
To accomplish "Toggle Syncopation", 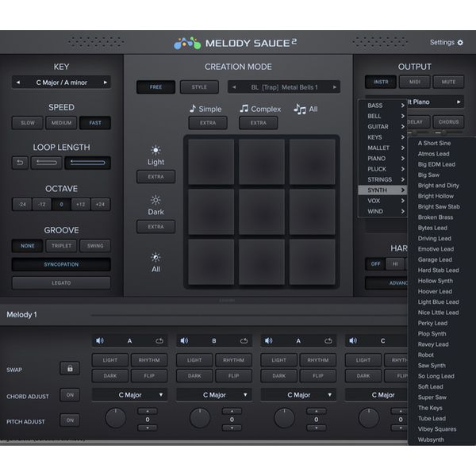I will [x=61, y=264].
